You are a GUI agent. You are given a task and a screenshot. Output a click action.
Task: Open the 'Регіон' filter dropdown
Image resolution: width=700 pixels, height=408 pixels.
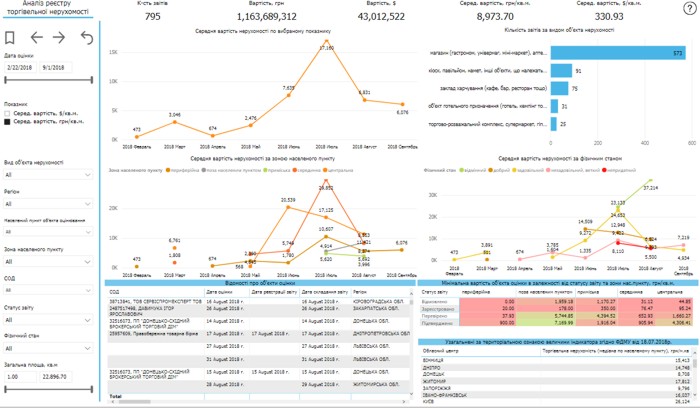click(x=48, y=204)
